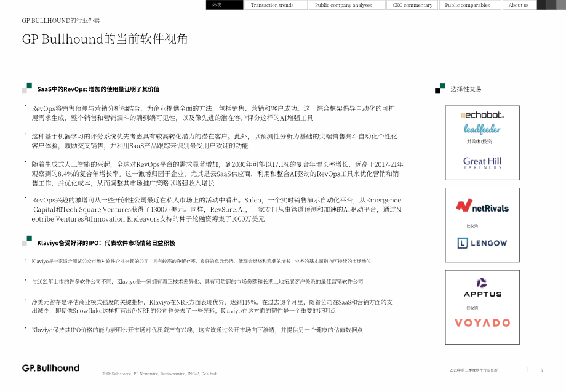Click the sources line mentioning Salesforce, PR Newswire

[159, 374]
